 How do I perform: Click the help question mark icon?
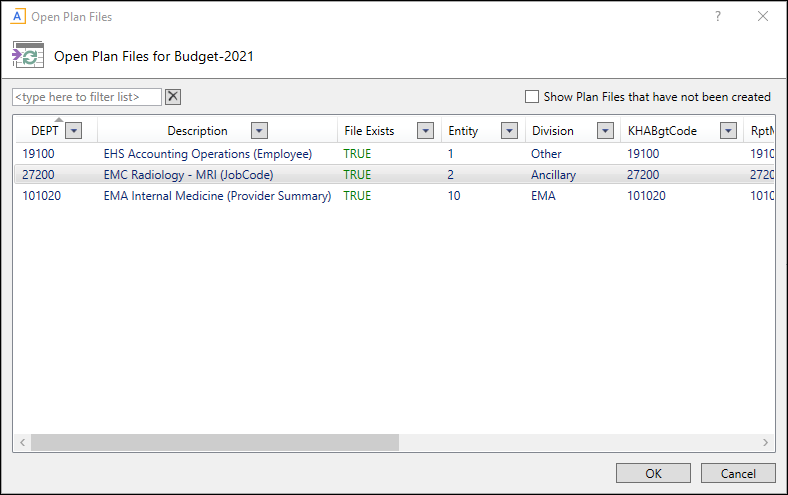pos(717,17)
